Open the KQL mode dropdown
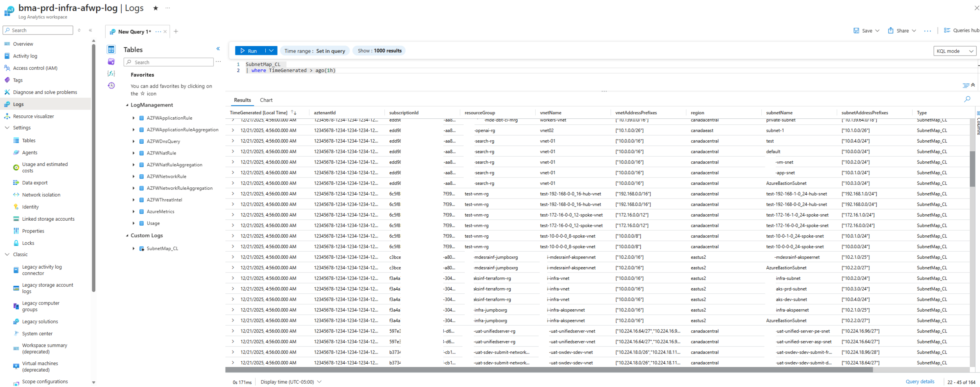 955,51
